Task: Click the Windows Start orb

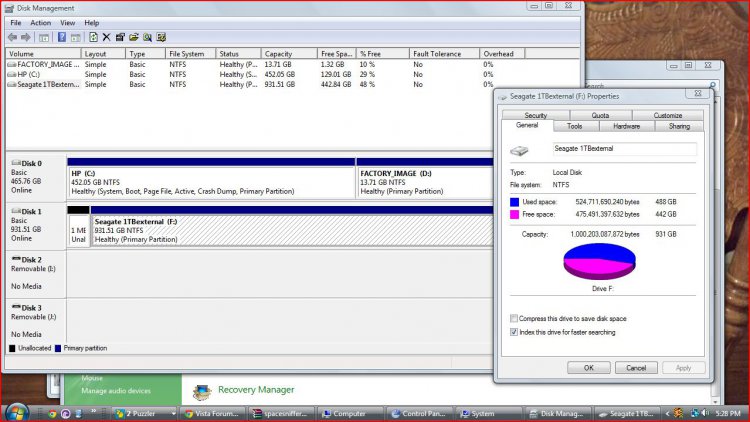Action: point(17,412)
